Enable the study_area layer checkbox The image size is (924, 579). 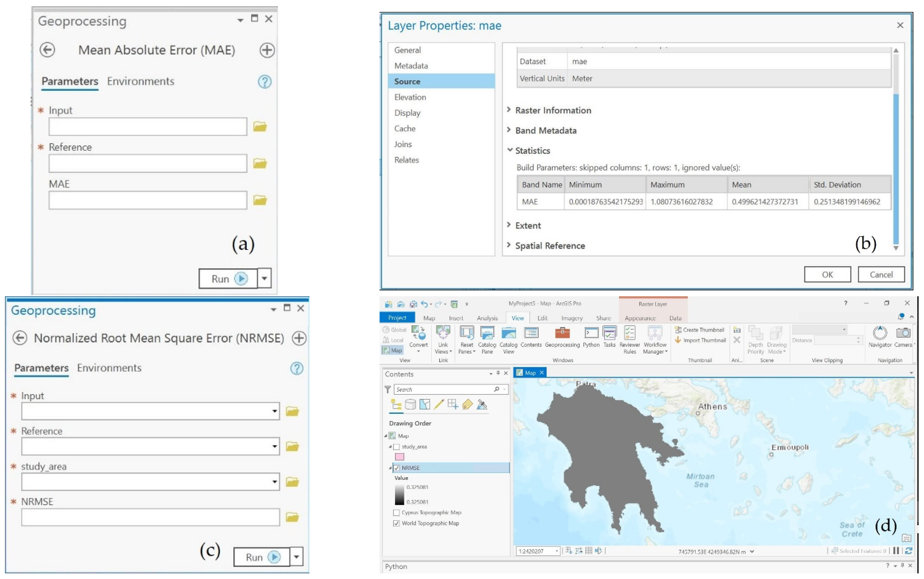tap(397, 446)
